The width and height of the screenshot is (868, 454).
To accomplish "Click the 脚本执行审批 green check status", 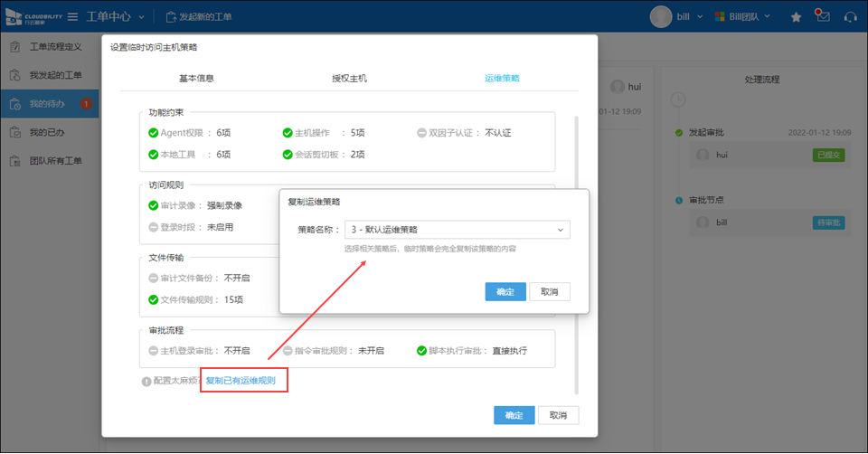I will click(x=421, y=351).
